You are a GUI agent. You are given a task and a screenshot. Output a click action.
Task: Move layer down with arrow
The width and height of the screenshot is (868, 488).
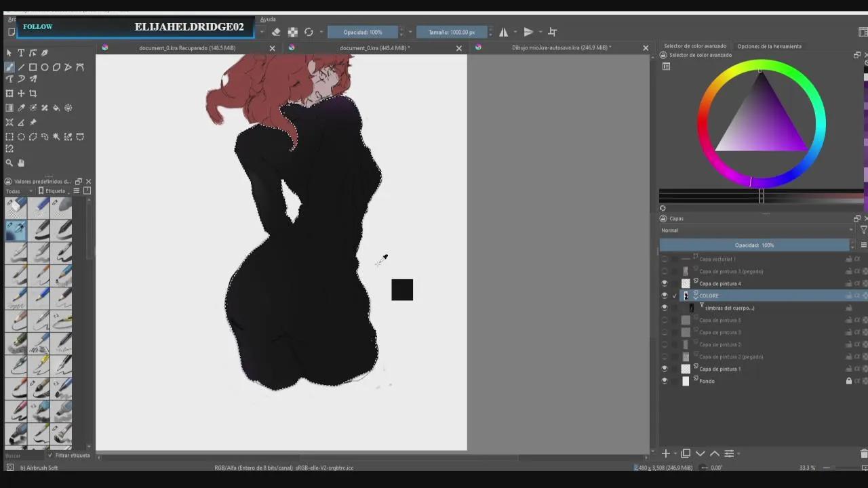[x=701, y=453]
